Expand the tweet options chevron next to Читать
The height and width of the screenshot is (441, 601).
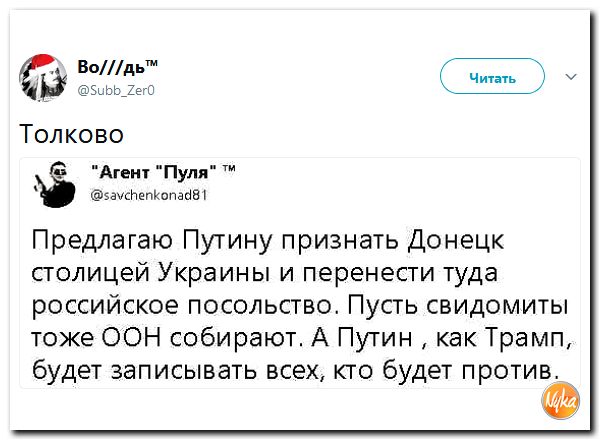click(x=571, y=76)
